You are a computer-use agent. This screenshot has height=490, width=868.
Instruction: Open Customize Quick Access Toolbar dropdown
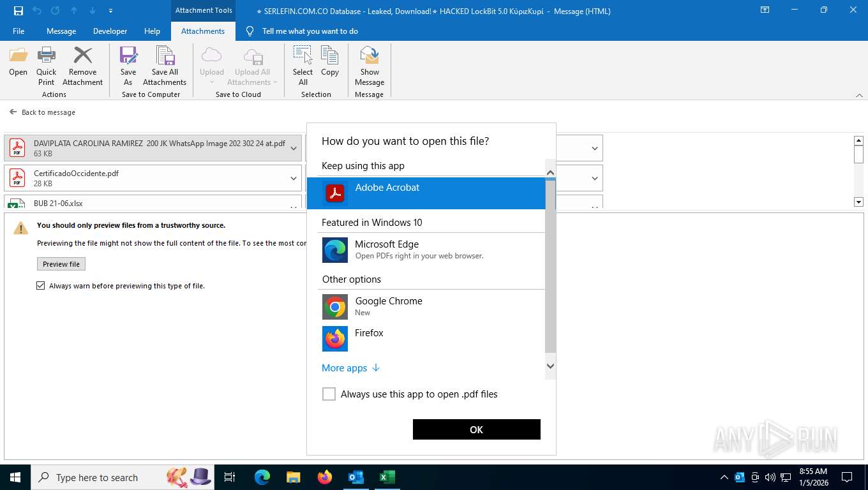pyautogui.click(x=111, y=11)
